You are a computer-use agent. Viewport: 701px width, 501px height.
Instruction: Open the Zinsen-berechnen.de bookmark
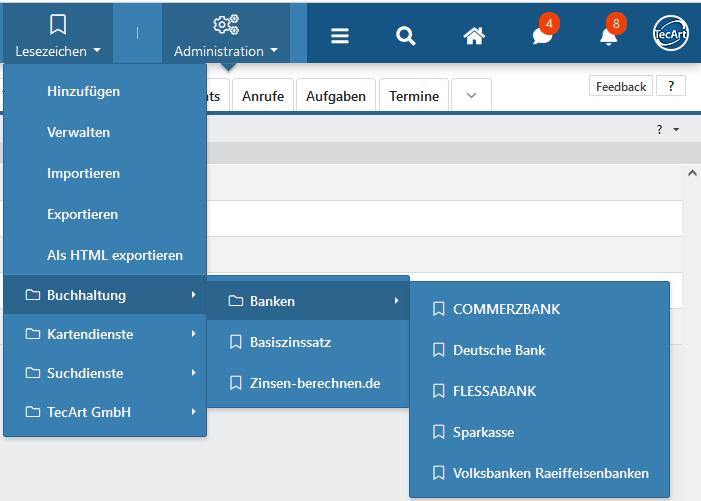click(315, 383)
